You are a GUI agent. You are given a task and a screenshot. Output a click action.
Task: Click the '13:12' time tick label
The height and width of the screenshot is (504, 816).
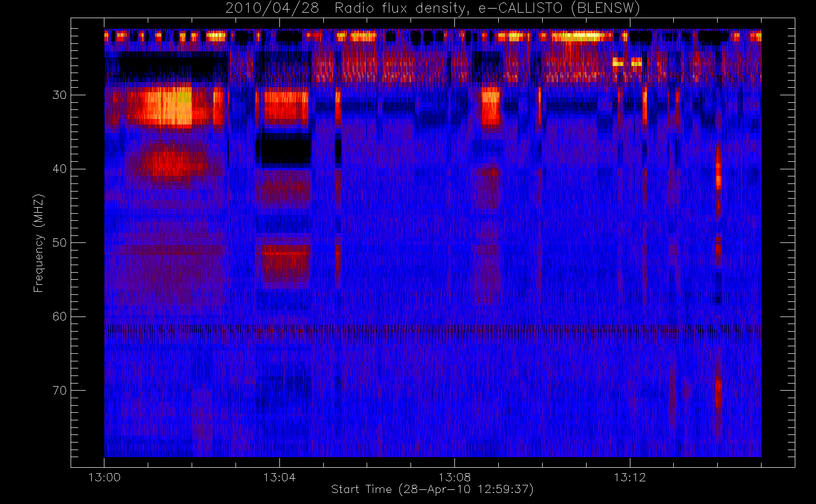point(629,477)
